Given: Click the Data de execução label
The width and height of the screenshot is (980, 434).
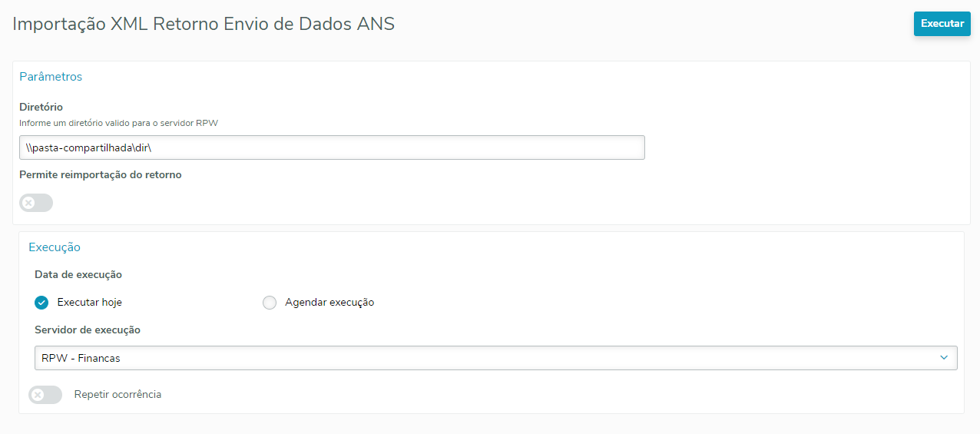Looking at the screenshot, I should coord(78,274).
